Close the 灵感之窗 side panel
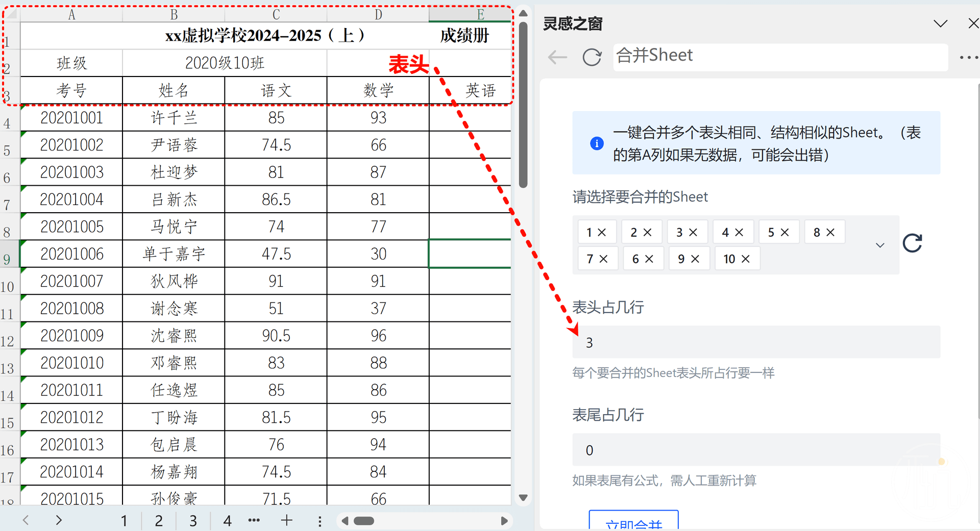This screenshot has height=531, width=980. pos(973,23)
